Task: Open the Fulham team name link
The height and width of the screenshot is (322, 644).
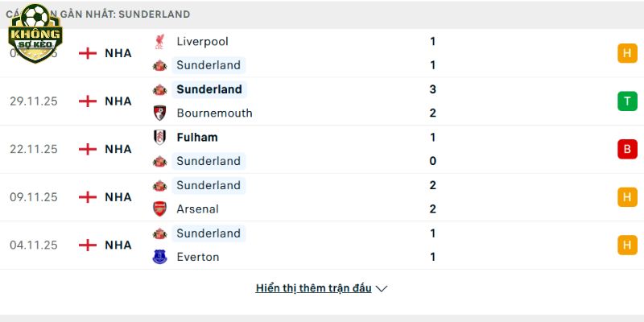Action: (197, 137)
